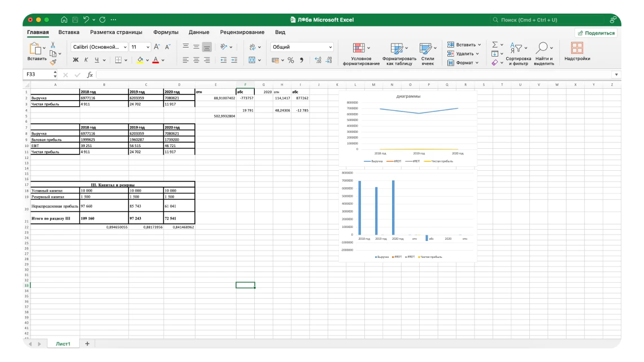Toggle center horizontal text alignment
Image resolution: width=644 pixels, height=362 pixels.
[196, 60]
